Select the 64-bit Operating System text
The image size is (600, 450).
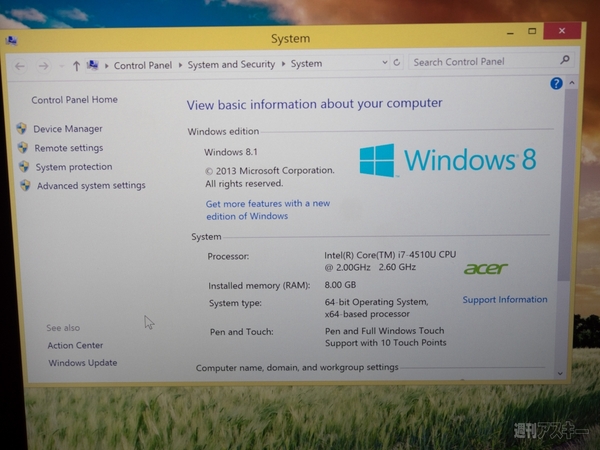click(376, 308)
